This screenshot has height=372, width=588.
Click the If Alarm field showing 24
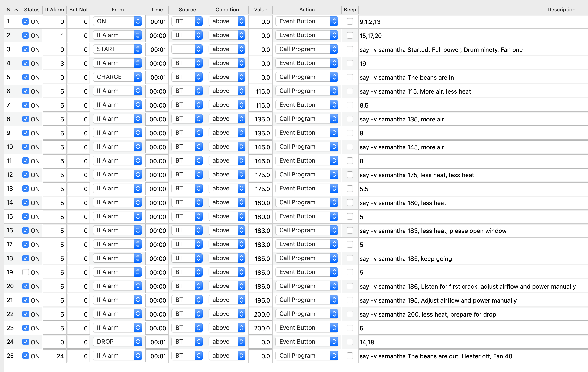coord(55,356)
